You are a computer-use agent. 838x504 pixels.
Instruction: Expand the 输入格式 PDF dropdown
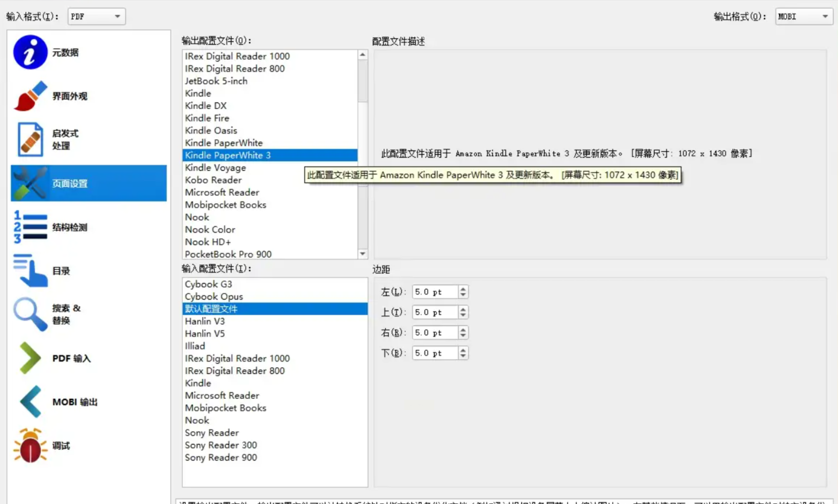pyautogui.click(x=96, y=16)
